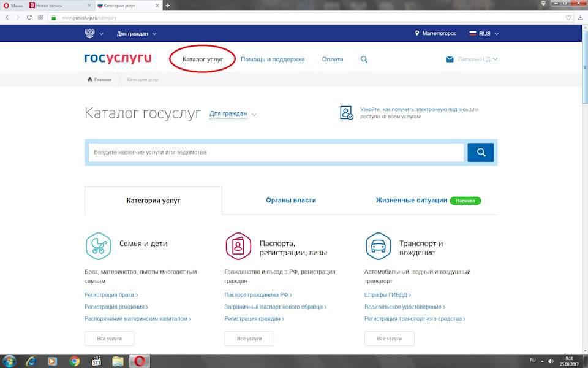Launch Internet Explorer from taskbar
Image resolution: width=588 pixels, height=368 pixels.
(31, 361)
